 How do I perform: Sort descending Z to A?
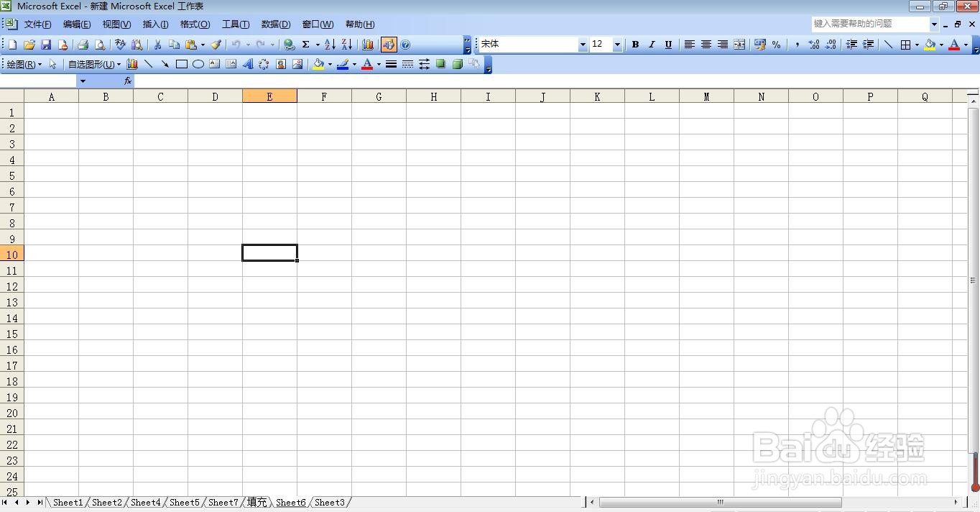(347, 45)
